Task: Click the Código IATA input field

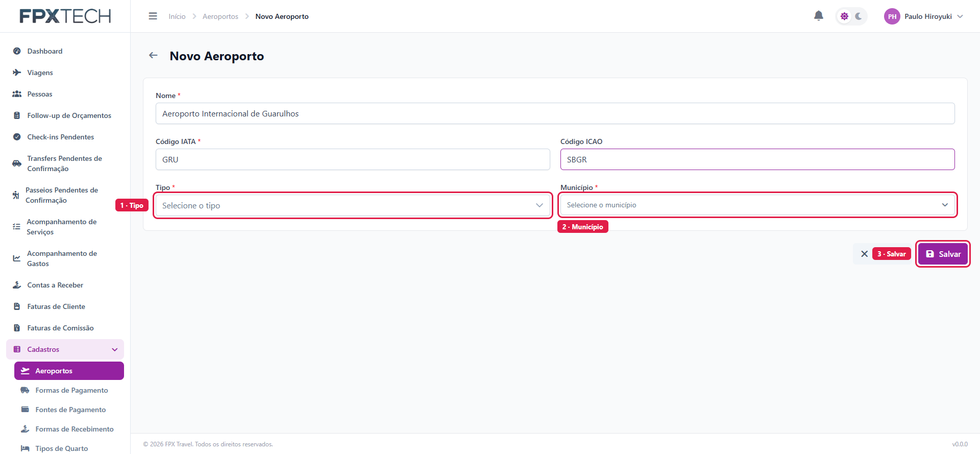Action: click(x=353, y=159)
